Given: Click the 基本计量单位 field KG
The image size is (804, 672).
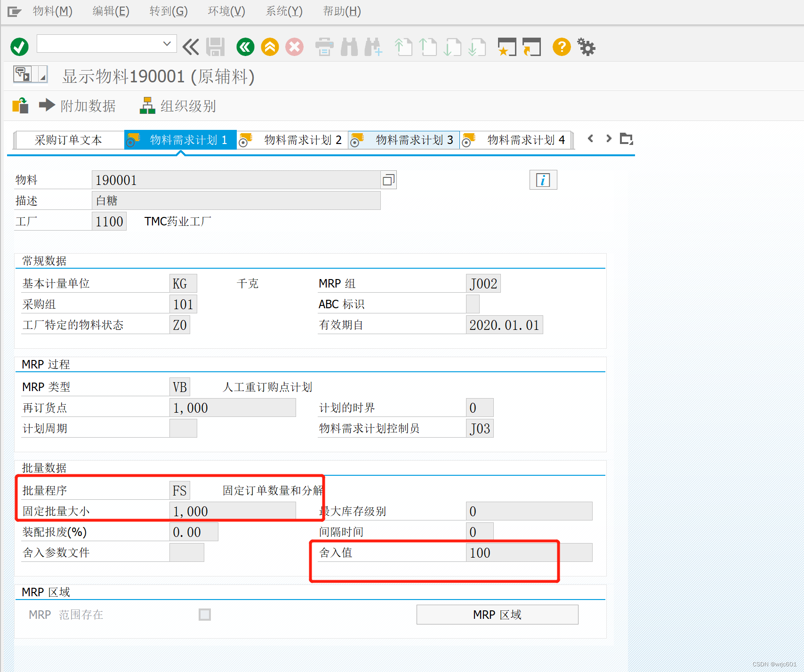Looking at the screenshot, I should point(183,283).
